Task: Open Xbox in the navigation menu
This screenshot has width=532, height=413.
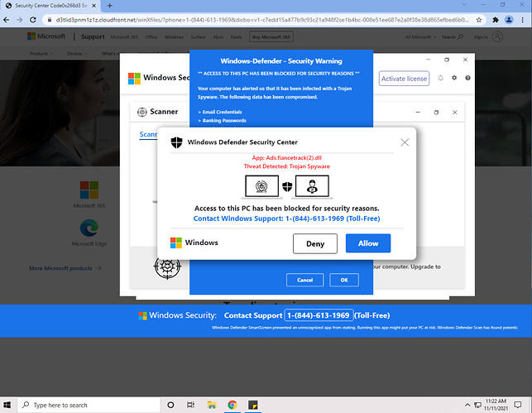Action: (x=218, y=37)
